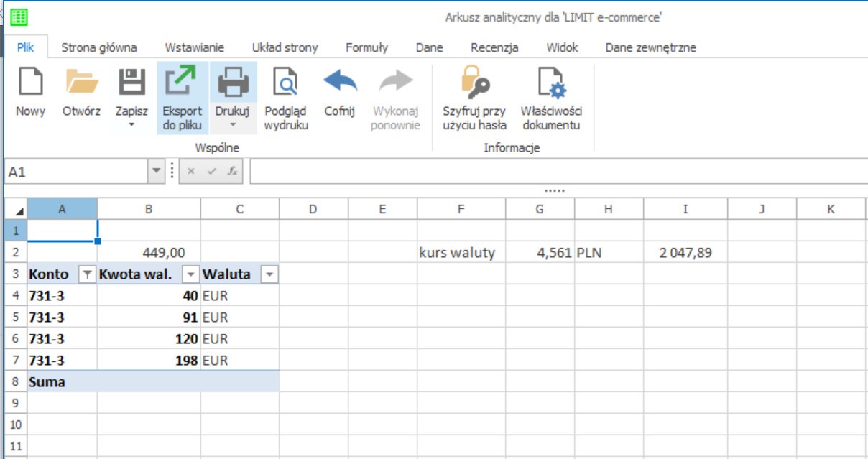Select the entire sheet corner button
The height and width of the screenshot is (459, 868).
(x=16, y=210)
